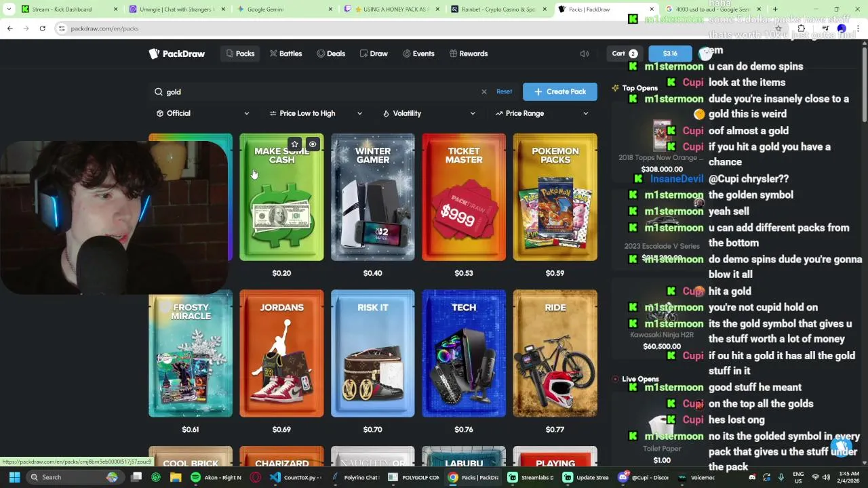Image resolution: width=868 pixels, height=488 pixels.
Task: Favorite Make Some Cash pack with star icon
Action: click(294, 144)
